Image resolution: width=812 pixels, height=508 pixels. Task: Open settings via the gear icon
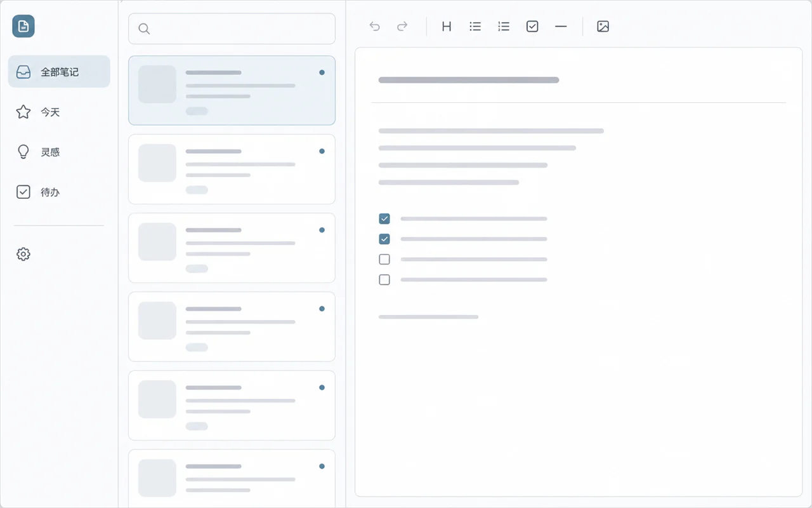(x=23, y=254)
